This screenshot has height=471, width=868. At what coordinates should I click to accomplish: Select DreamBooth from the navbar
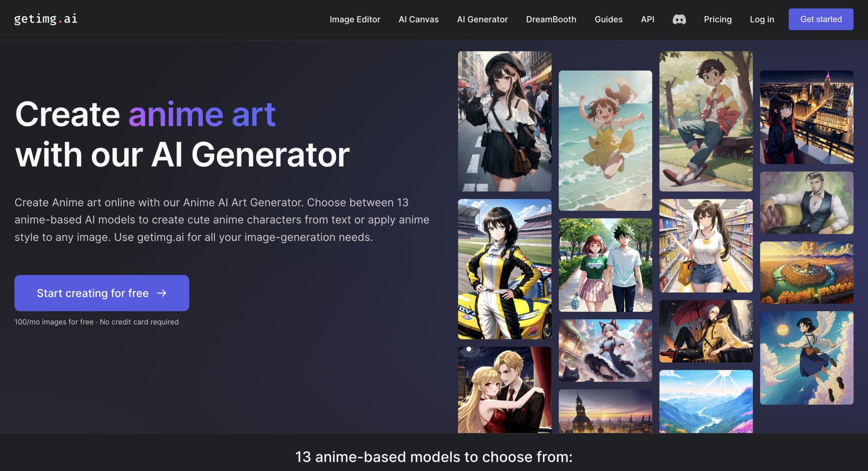point(551,19)
